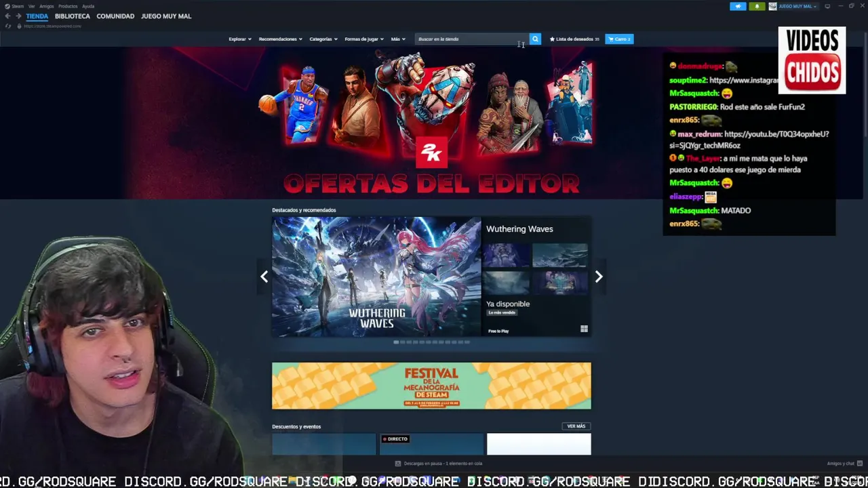Click the store URL address text

[52, 26]
